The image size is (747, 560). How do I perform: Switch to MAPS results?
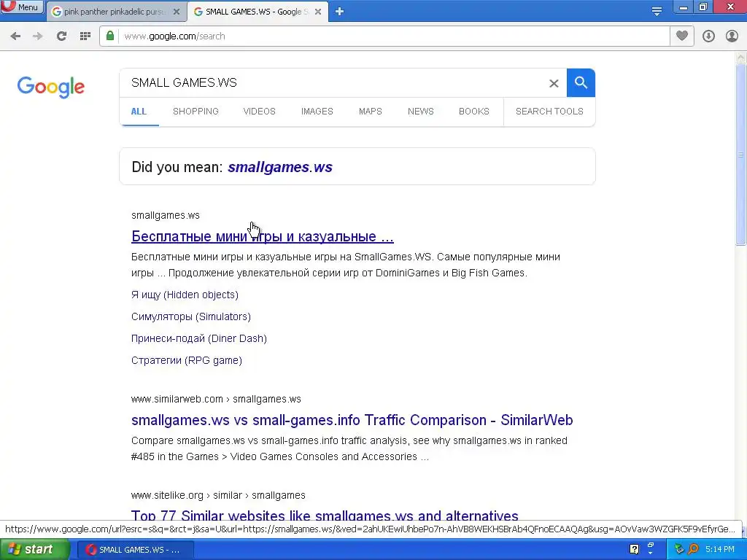370,112
